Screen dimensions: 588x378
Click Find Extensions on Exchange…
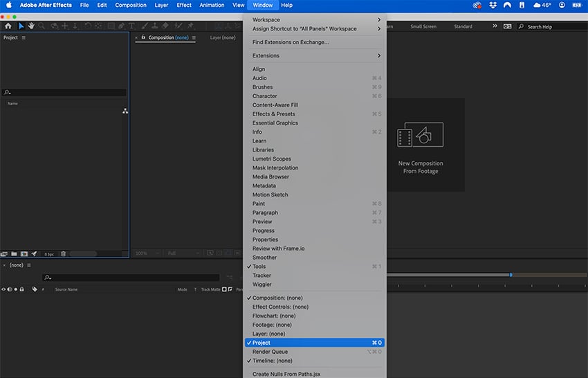[314, 42]
